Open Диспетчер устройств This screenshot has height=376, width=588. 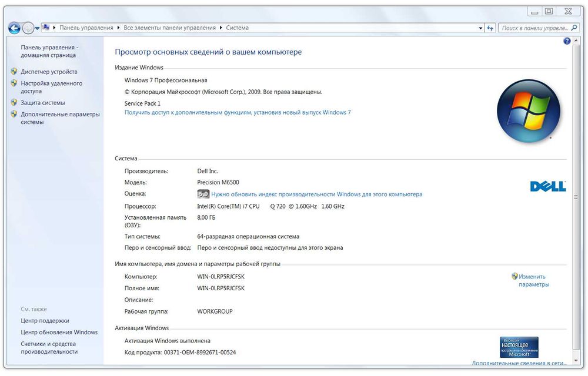pyautogui.click(x=49, y=72)
